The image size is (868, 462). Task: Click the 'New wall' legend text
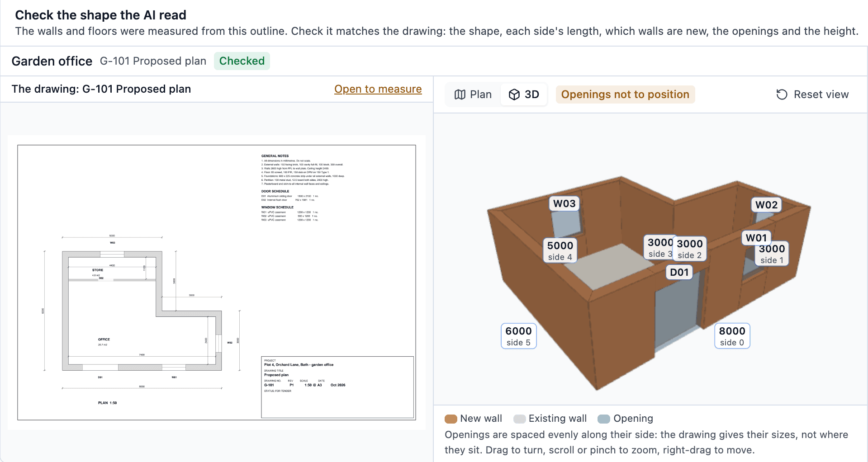pyautogui.click(x=481, y=419)
